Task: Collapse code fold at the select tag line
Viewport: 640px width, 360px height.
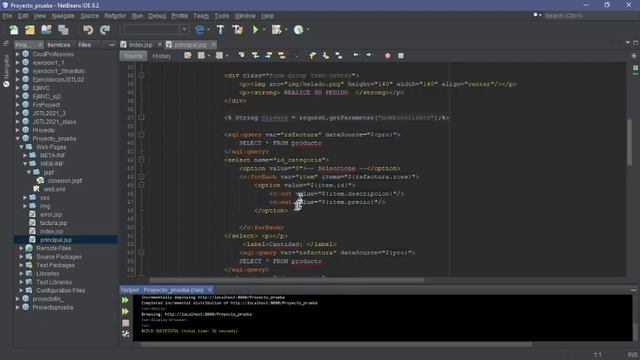Action: point(142,160)
